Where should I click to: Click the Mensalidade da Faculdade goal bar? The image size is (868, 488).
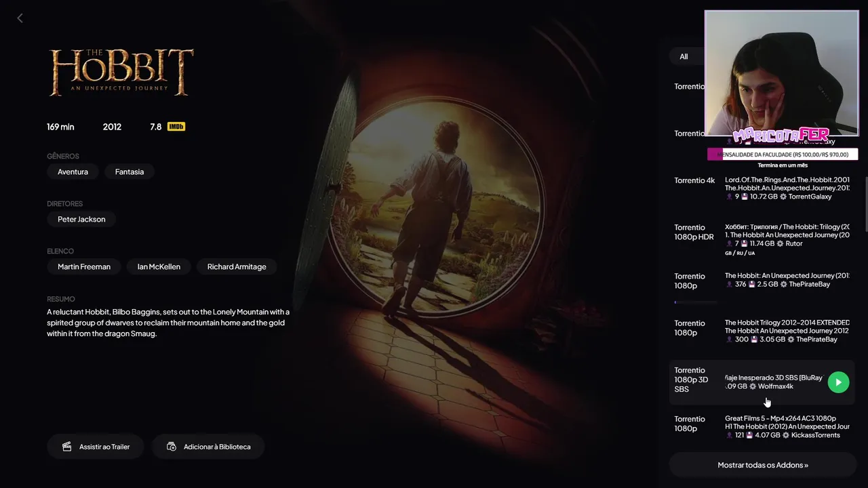(783, 155)
